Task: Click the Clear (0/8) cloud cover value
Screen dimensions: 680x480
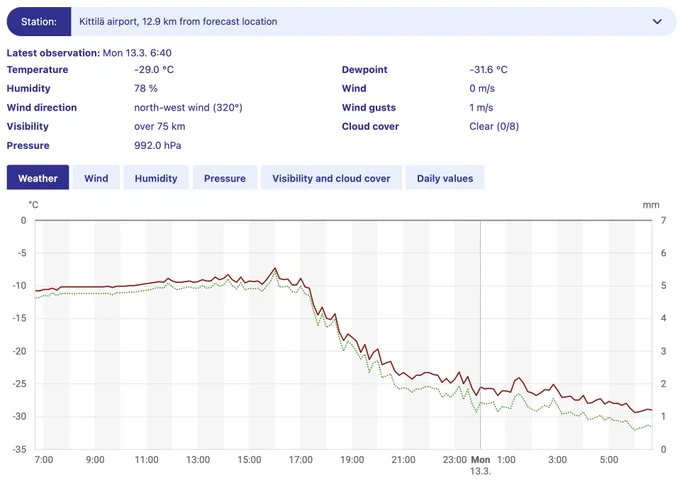Action: (494, 127)
